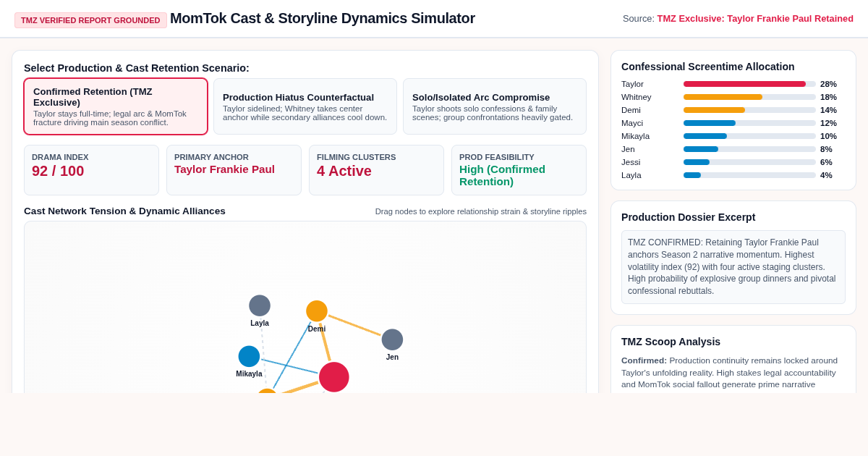The image size is (868, 456).
Task: Click the MomTok Cast & Storyline Dynamics Simulator title
Action: (323, 18)
